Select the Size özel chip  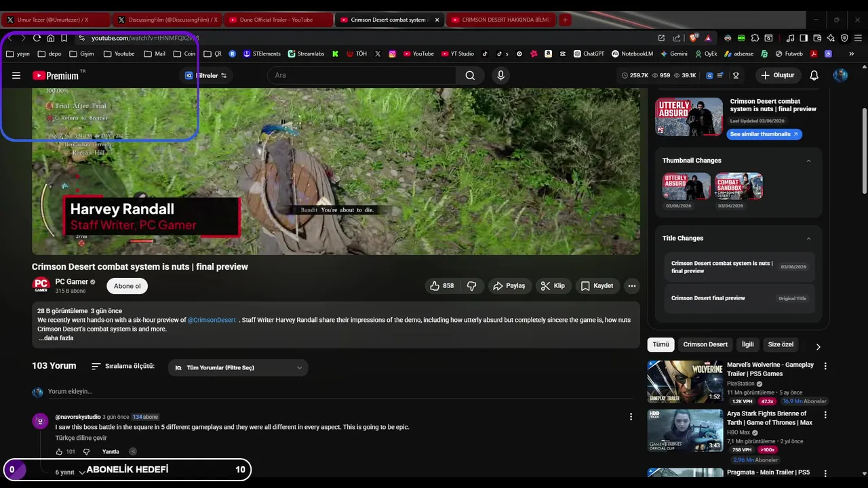[781, 344]
